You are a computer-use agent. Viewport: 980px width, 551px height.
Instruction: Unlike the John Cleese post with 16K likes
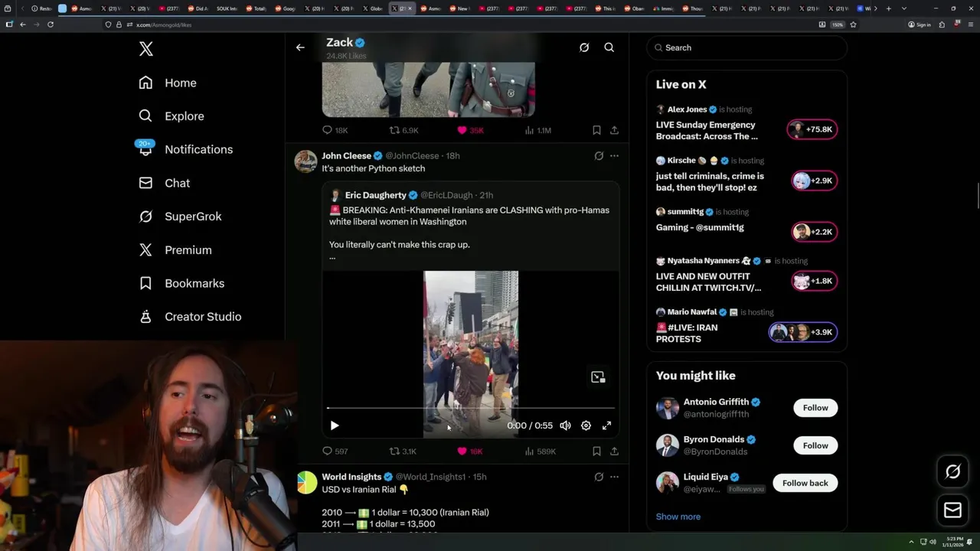point(469,452)
